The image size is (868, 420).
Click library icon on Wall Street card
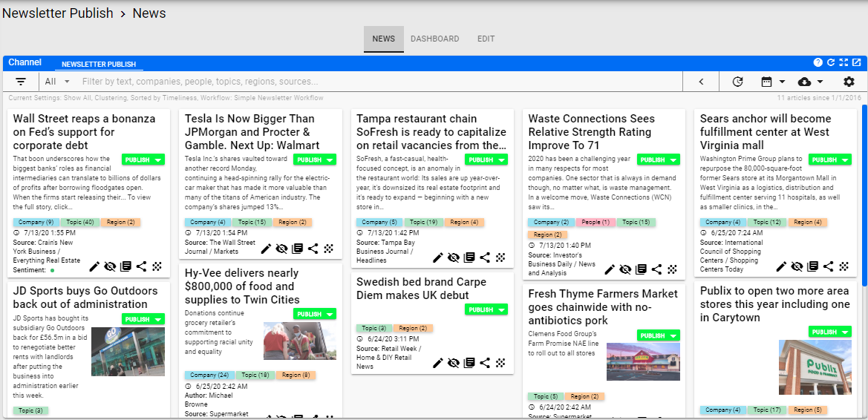tap(125, 266)
